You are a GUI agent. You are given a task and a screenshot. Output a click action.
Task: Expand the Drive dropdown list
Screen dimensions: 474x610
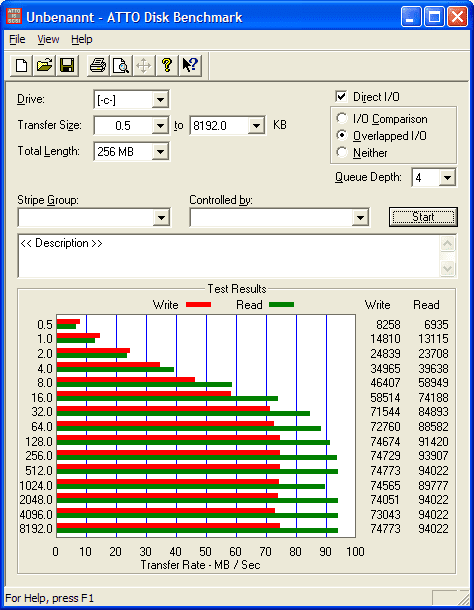(x=160, y=100)
